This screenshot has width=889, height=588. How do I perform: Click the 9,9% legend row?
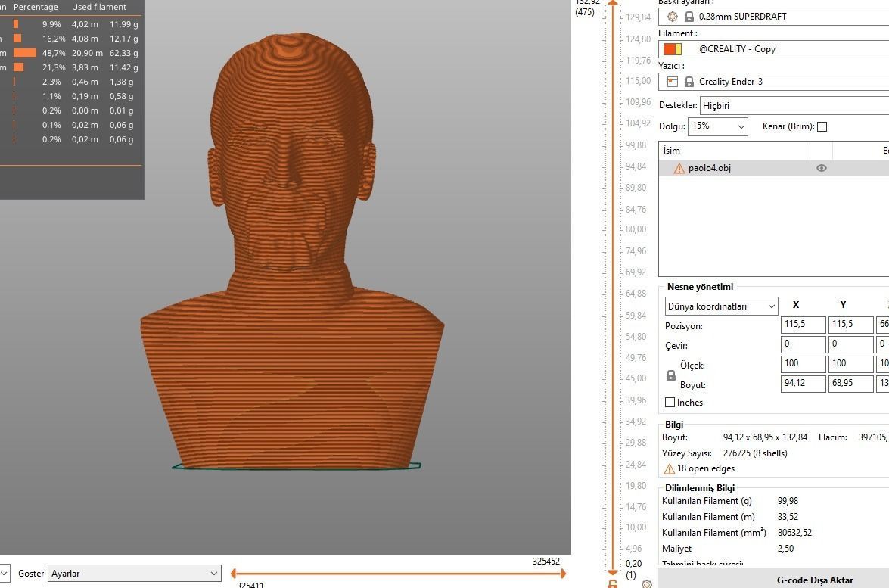[70, 24]
